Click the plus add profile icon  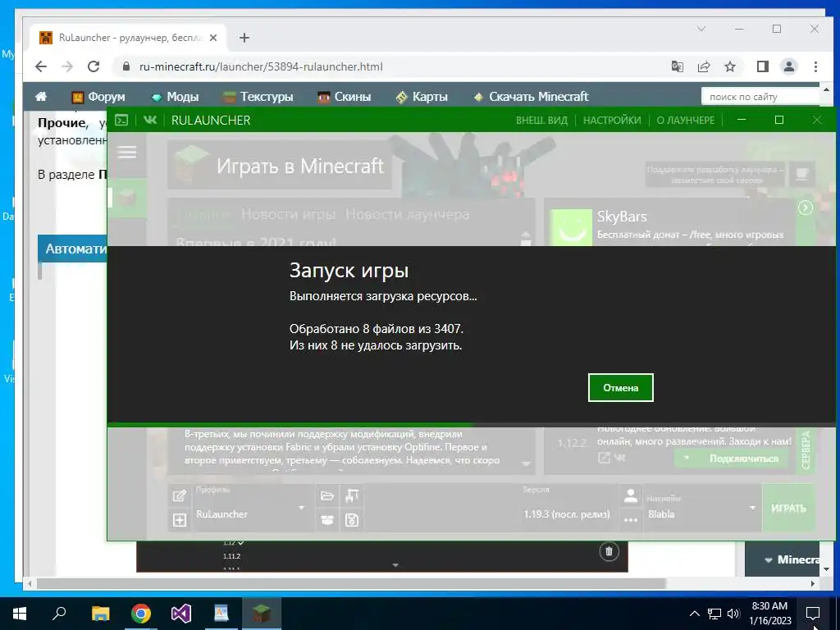coord(180,519)
